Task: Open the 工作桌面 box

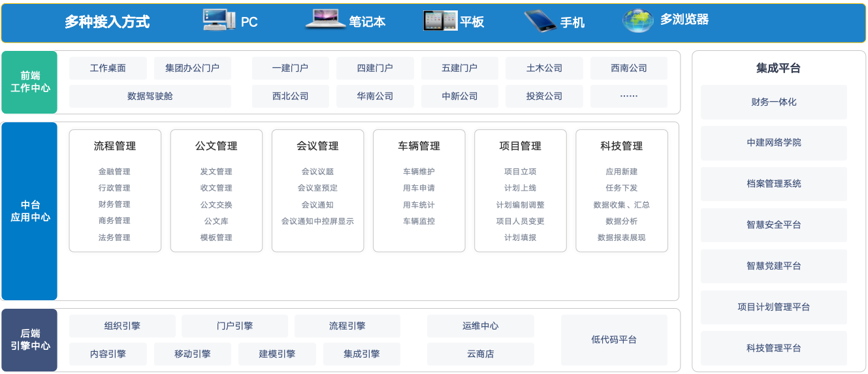Action: [108, 68]
